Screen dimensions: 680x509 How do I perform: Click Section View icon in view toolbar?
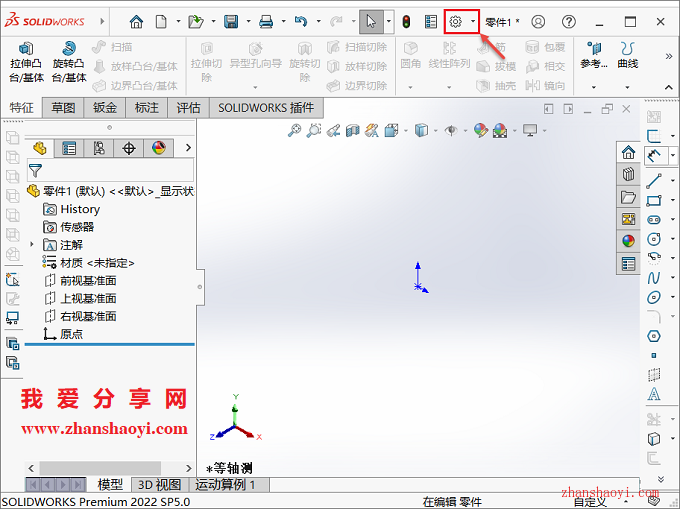pyautogui.click(x=353, y=130)
